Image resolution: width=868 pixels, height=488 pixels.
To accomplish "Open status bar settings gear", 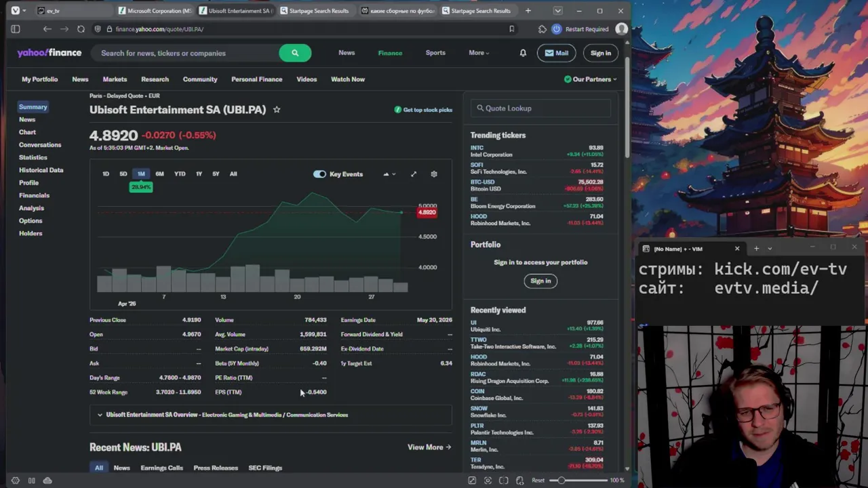I will coord(16,481).
